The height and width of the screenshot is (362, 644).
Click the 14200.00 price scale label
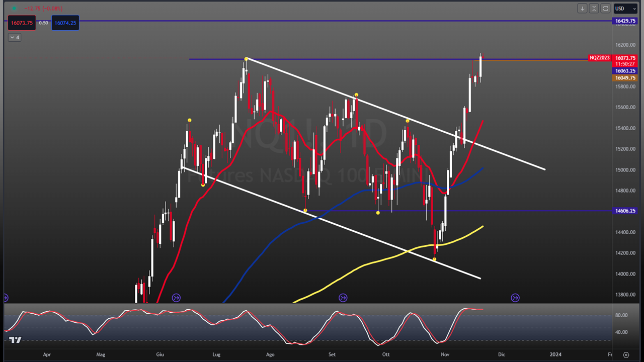[625, 253]
